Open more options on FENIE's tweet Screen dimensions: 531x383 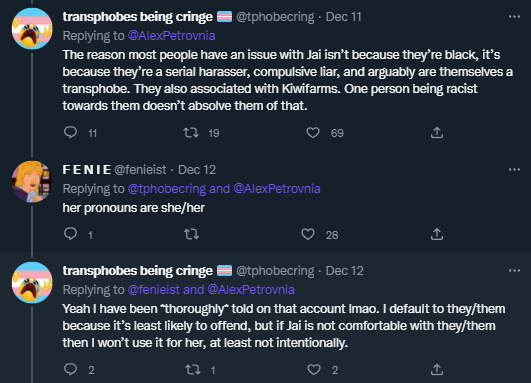coord(514,169)
